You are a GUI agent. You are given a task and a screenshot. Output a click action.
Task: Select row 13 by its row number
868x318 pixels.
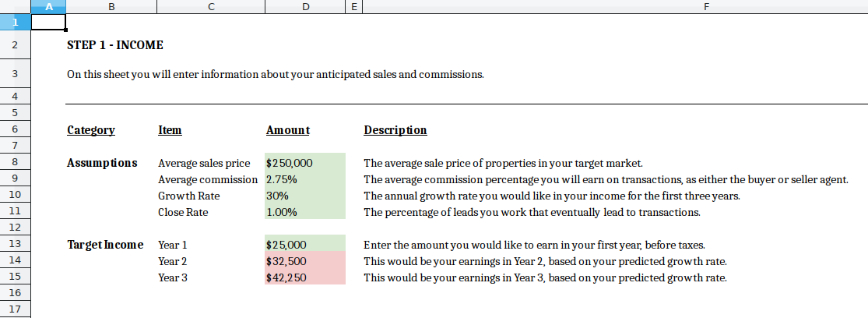(x=15, y=245)
